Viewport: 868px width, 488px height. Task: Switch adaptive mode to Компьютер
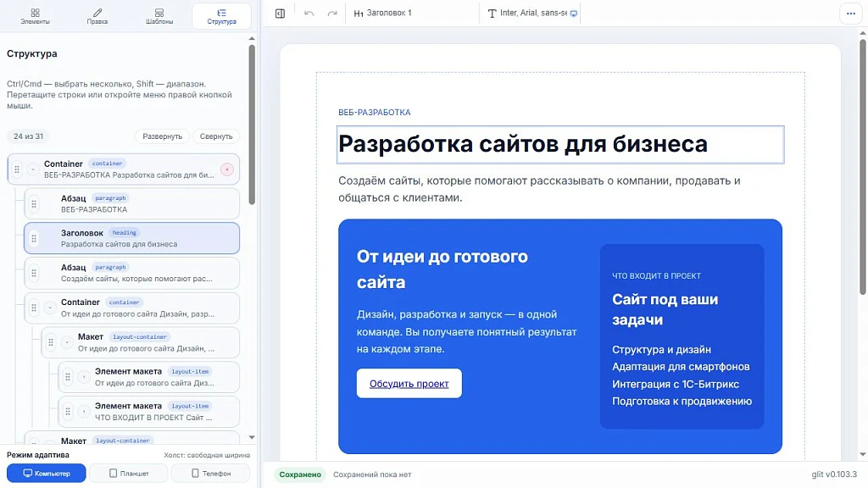47,473
